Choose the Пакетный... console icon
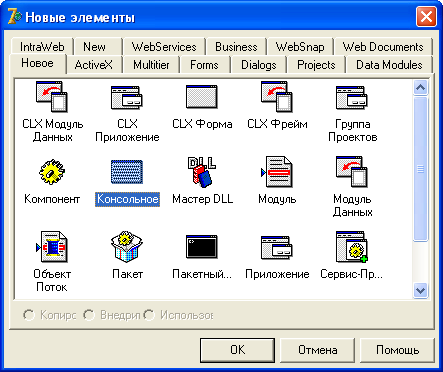This screenshot has width=443, height=372. point(202,247)
